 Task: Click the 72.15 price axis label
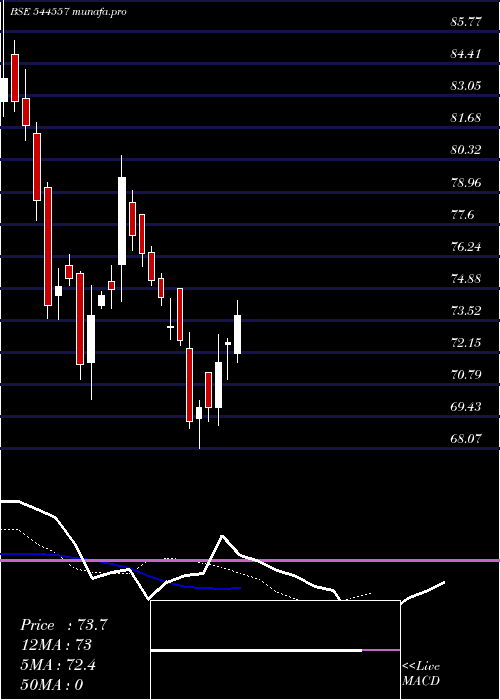click(x=466, y=343)
